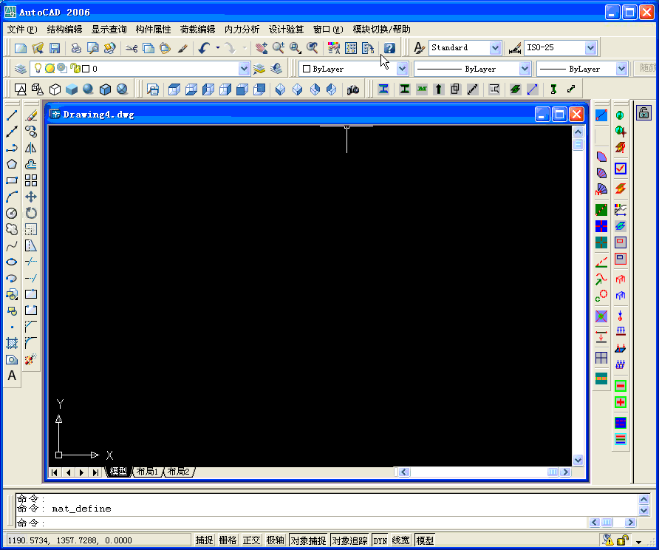Expand the undo history dropdown arrow
Viewport: 659px width, 550px height.
click(218, 48)
